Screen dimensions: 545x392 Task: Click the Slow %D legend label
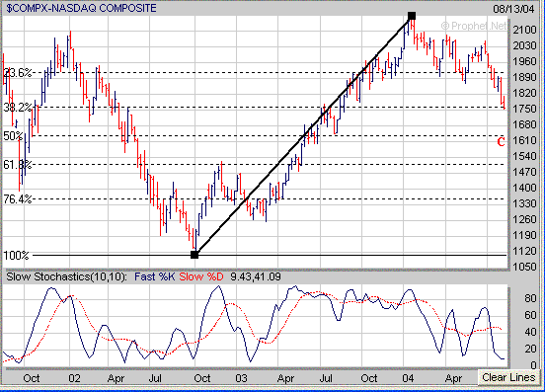tap(200, 276)
